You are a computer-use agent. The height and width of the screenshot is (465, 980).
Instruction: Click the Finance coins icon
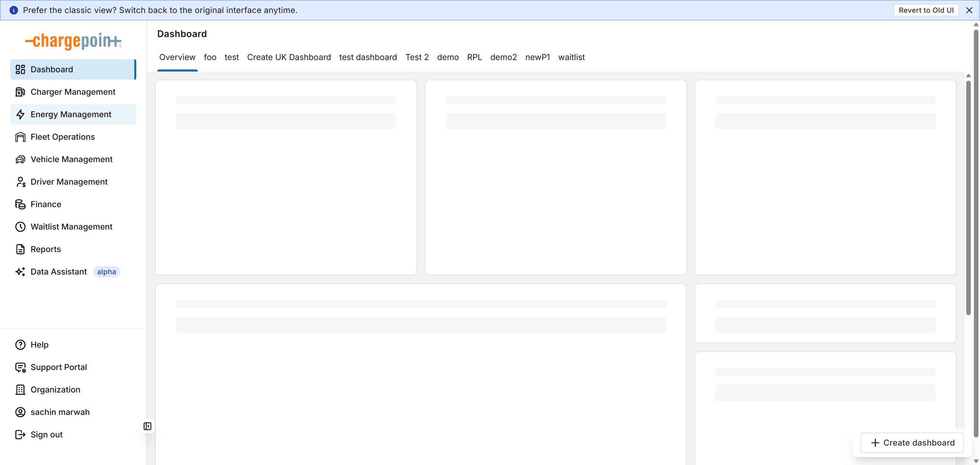tap(20, 204)
